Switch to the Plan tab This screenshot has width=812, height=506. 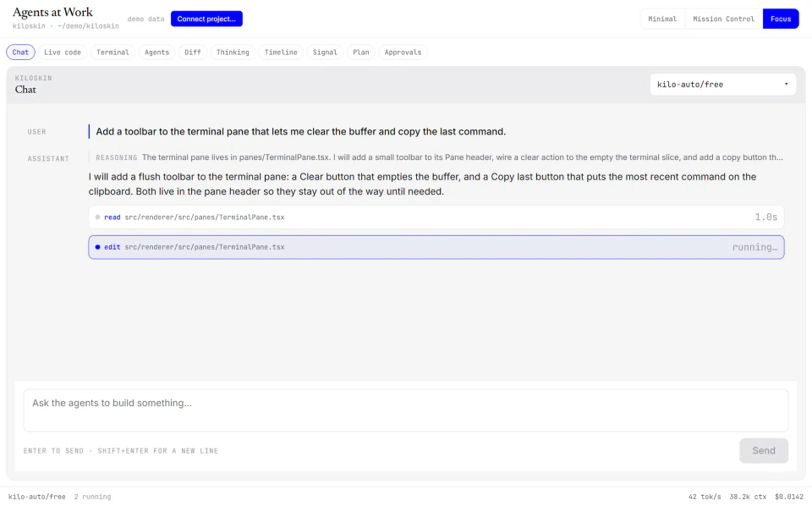tap(361, 52)
